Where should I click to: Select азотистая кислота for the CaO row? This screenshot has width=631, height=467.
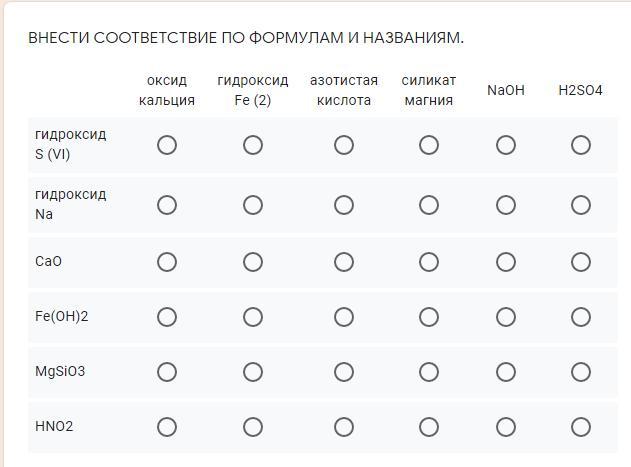pos(344,262)
